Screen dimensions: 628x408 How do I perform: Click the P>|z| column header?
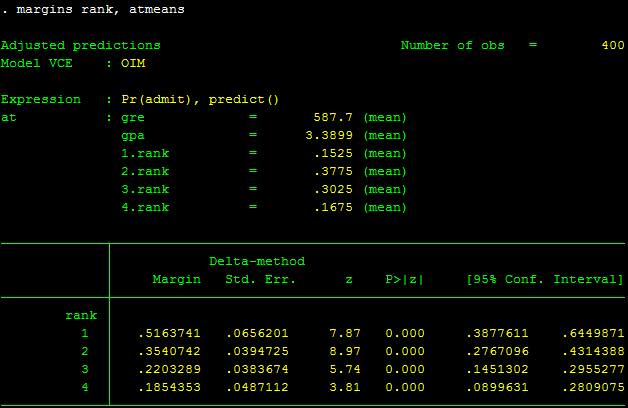click(404, 280)
